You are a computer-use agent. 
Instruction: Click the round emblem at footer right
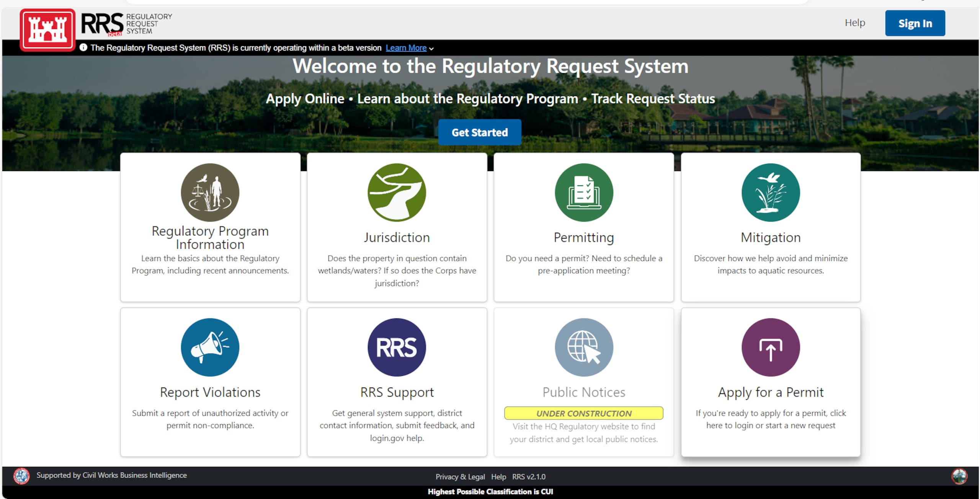tap(959, 476)
